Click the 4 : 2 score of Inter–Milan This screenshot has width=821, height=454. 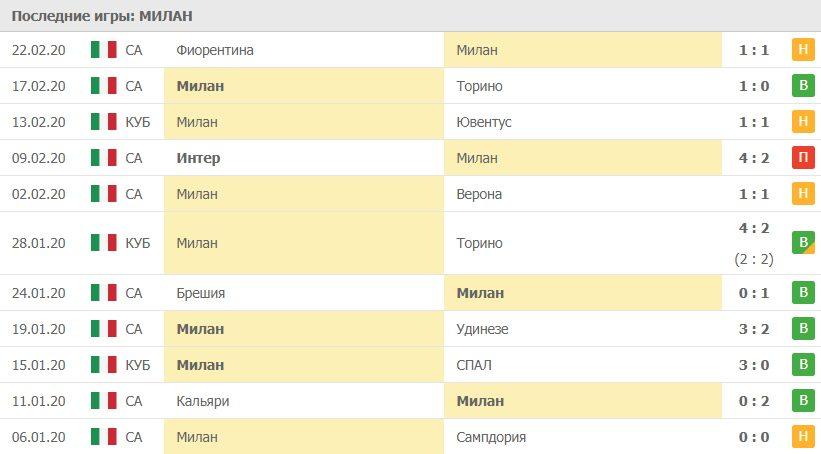point(753,158)
